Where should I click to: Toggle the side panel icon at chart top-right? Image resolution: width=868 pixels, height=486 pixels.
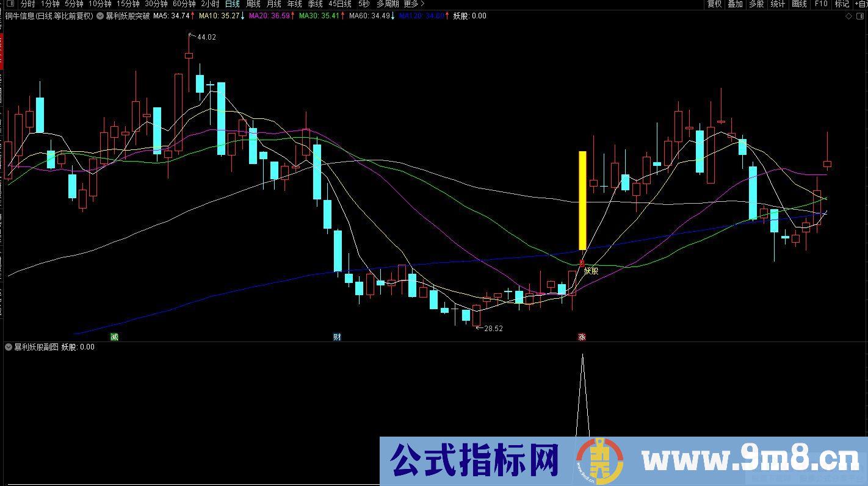tap(861, 16)
